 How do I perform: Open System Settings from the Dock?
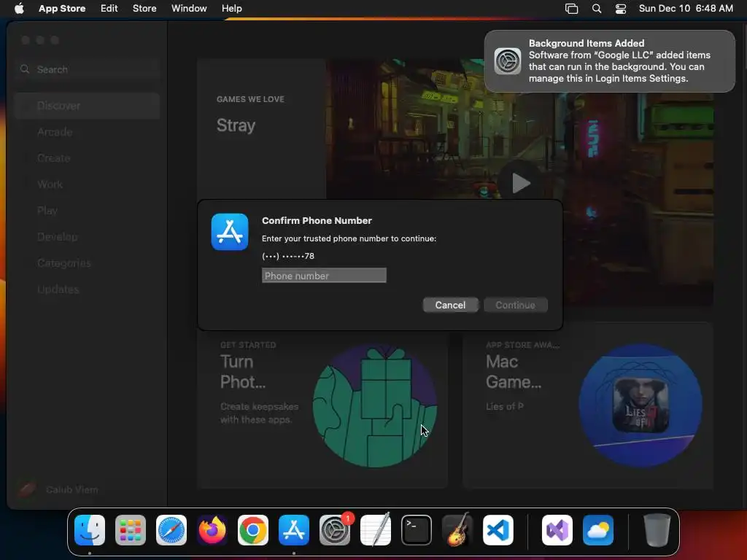click(x=335, y=530)
